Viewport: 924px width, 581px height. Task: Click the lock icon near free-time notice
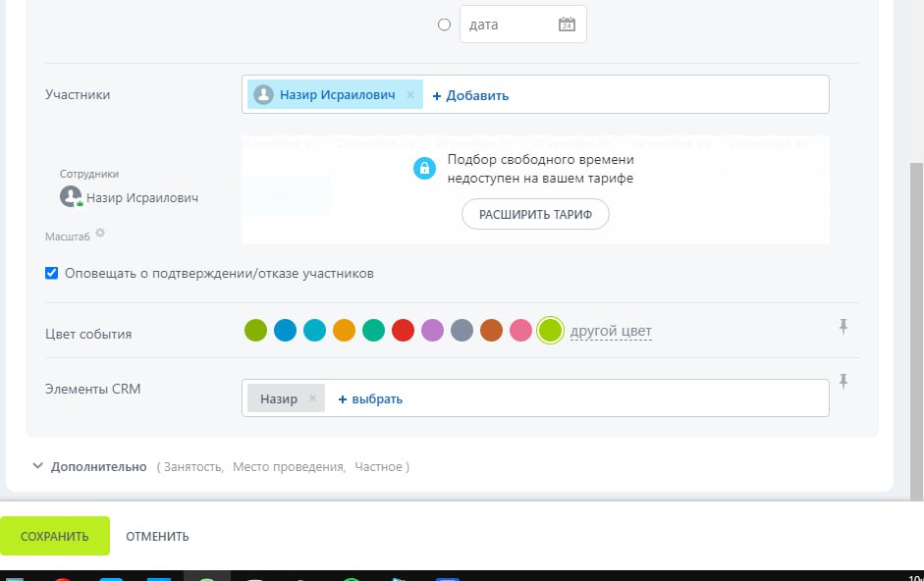tap(424, 169)
